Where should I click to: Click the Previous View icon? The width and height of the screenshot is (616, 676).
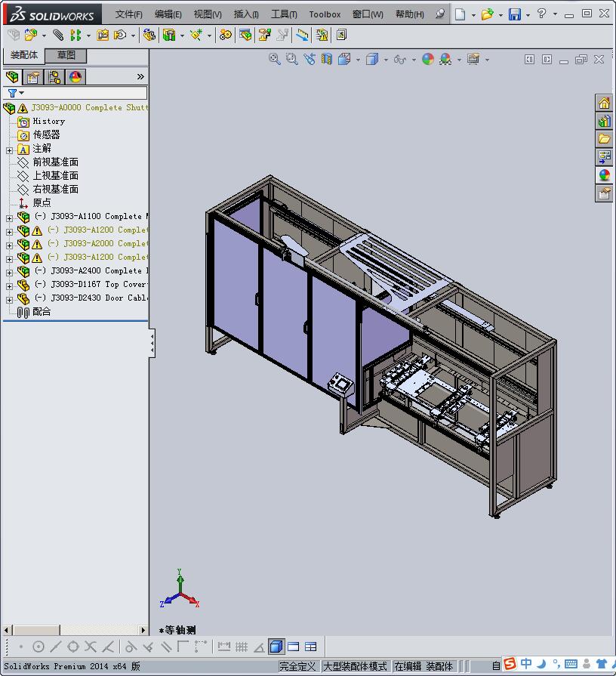[x=310, y=59]
